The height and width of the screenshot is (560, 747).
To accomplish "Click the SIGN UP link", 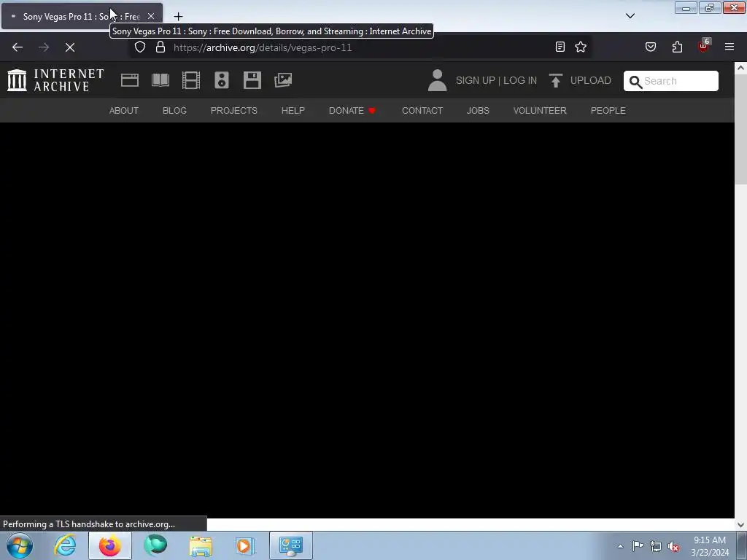I will click(476, 80).
